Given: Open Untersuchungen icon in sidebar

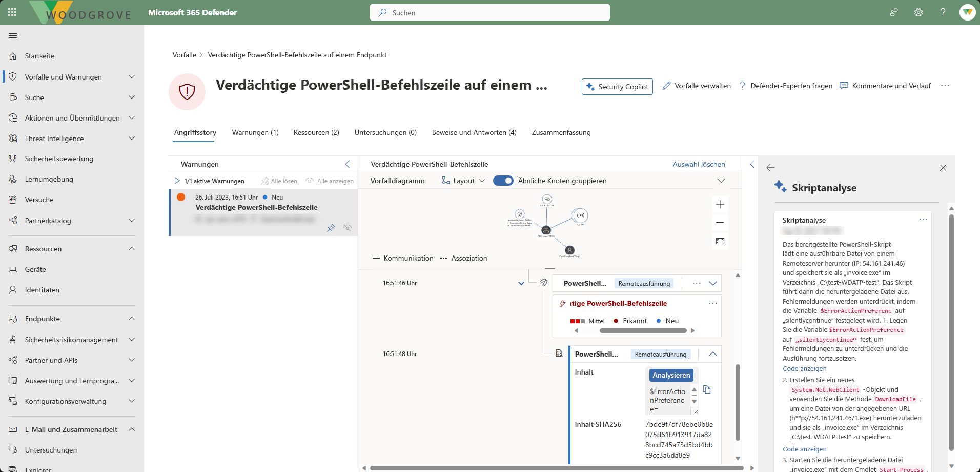Looking at the screenshot, I should click(x=13, y=450).
